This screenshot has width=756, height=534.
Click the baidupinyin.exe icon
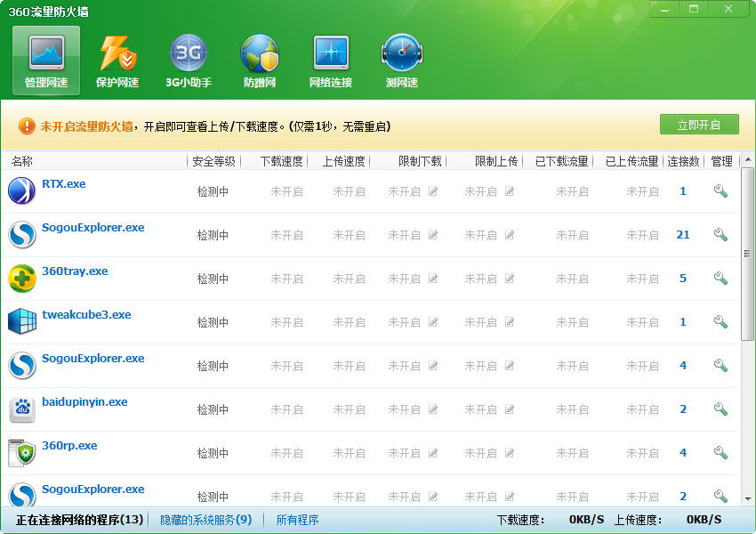tap(21, 409)
